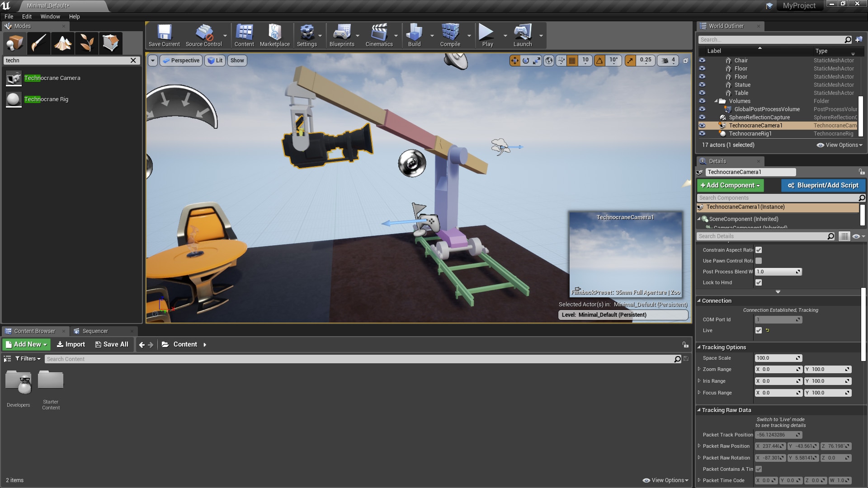Viewport: 868px width, 488px height.
Task: Click the Add Component button
Action: (x=730, y=185)
